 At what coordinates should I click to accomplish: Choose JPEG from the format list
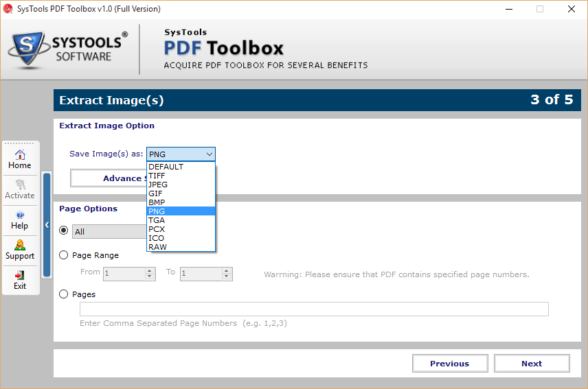click(181, 185)
